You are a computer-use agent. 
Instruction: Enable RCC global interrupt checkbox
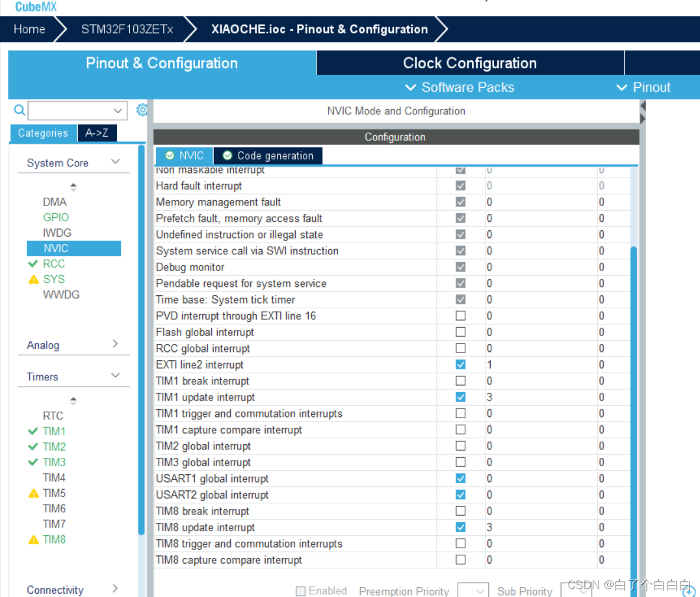click(x=460, y=349)
